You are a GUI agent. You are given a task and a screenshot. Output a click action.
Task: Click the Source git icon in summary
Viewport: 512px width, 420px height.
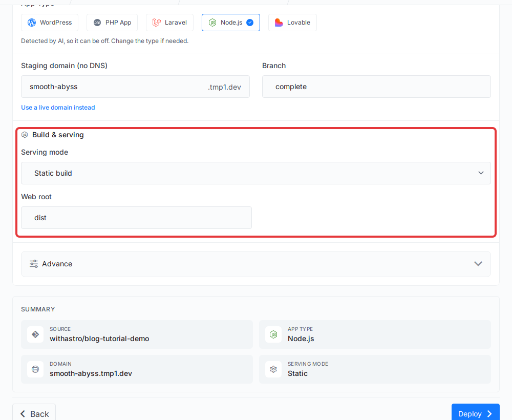pyautogui.click(x=35, y=334)
